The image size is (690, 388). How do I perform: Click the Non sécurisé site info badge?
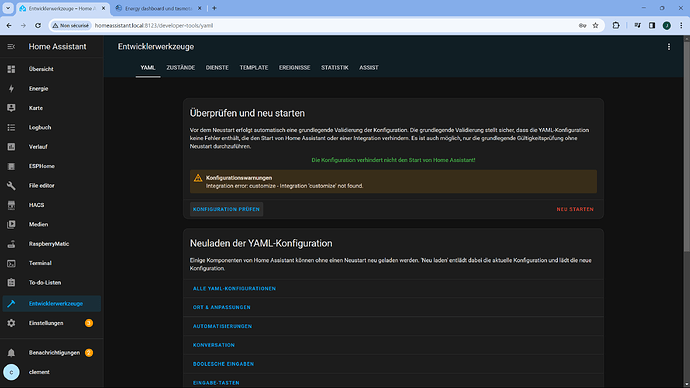71,26
